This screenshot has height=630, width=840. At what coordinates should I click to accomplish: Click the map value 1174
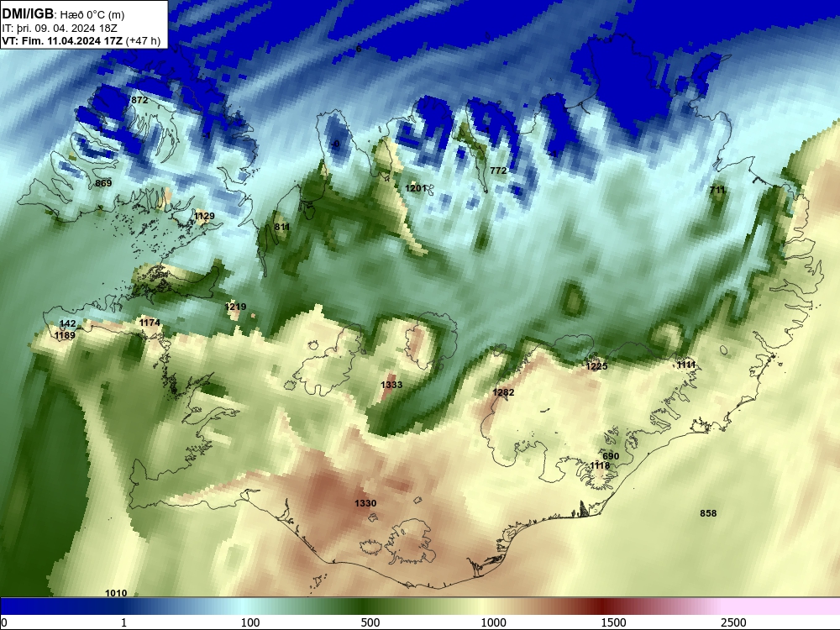point(150,323)
